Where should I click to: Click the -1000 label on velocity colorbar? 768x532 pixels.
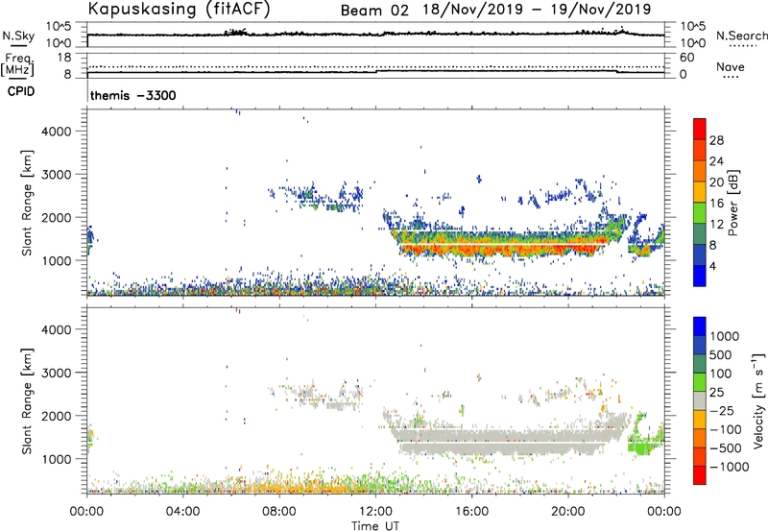730,467
